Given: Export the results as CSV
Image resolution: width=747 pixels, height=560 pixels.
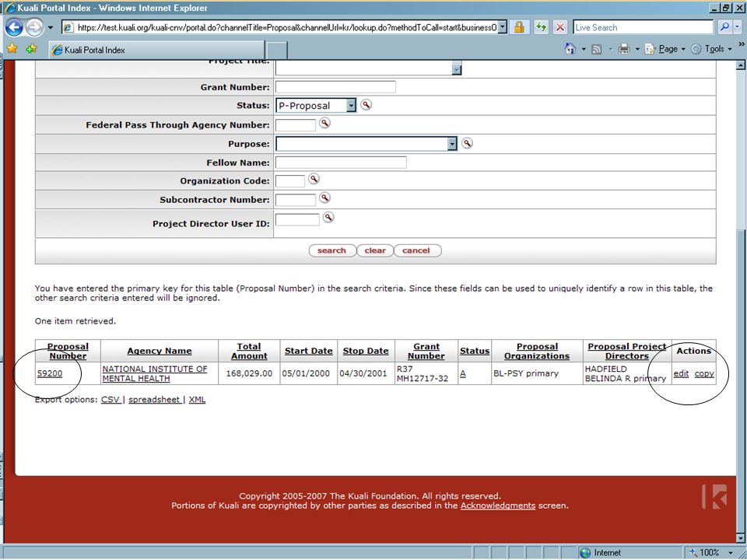Looking at the screenshot, I should [110, 400].
